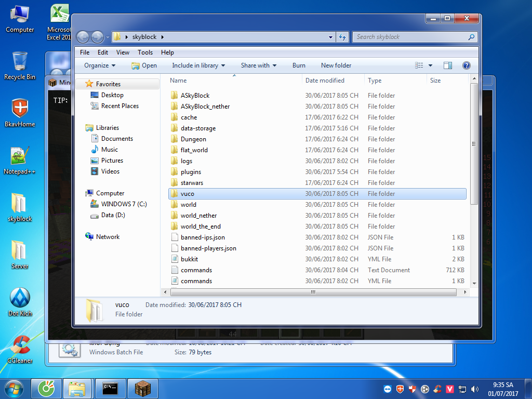Image resolution: width=532 pixels, height=399 pixels.
Task: Select the ASkyBlock_nether folder
Action: pyautogui.click(x=317, y=107)
